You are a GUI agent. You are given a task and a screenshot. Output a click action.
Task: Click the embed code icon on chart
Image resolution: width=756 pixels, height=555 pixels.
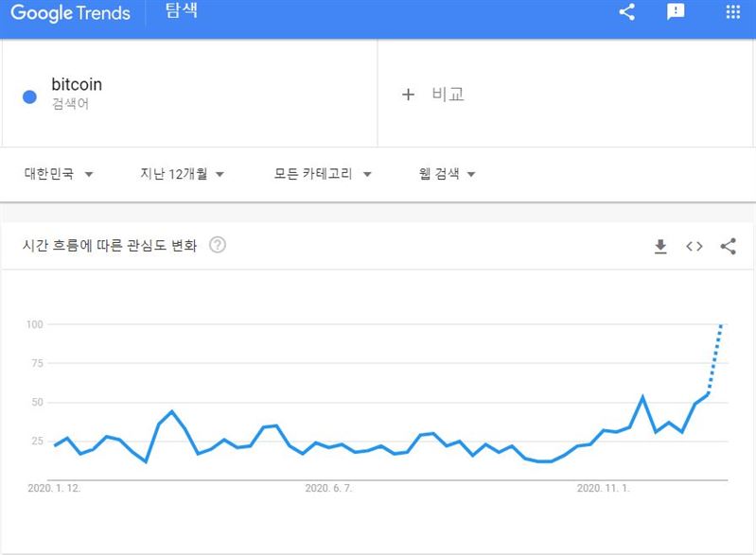694,246
